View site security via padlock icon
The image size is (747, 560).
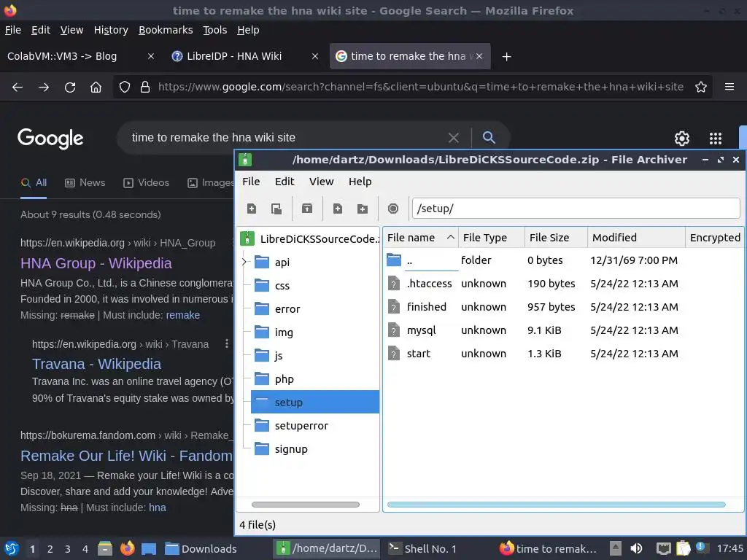click(145, 87)
